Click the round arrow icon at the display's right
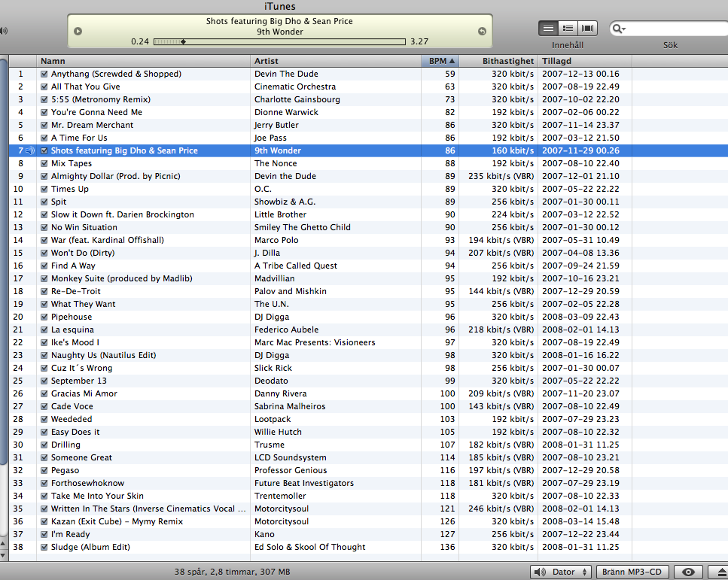 (x=482, y=31)
